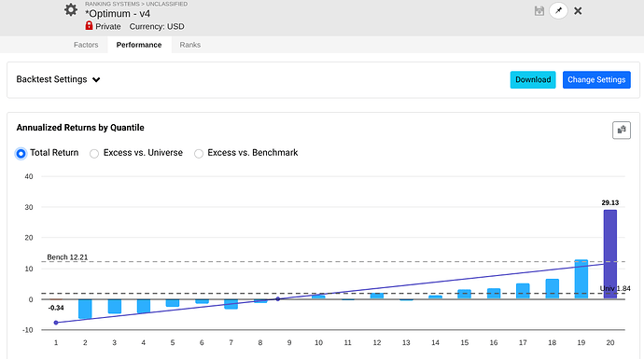Click the Download button
The height and width of the screenshot is (359, 644).
[x=533, y=79]
